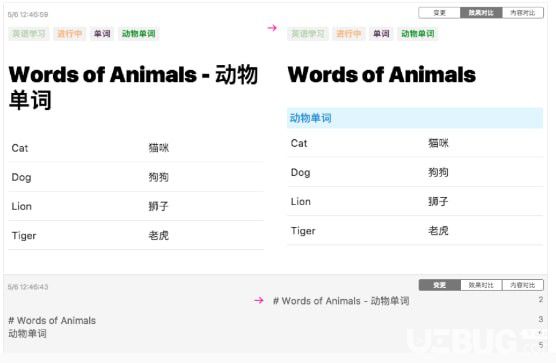Select '老虎' cell in right table
Viewport: 556px width, 363px height.
pos(438,231)
